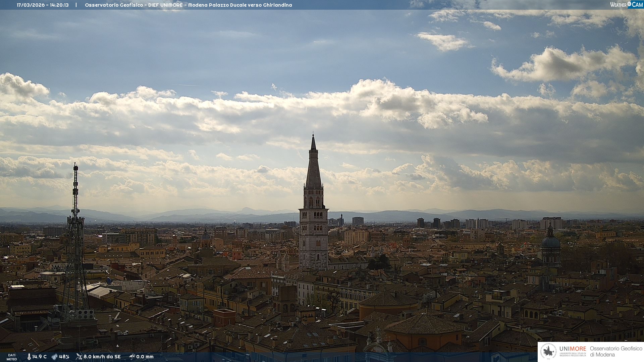Click the Modena Palazzo Ducale verso Ghirlandina text
Image resolution: width=644 pixels, height=362 pixels.
tap(240, 5)
